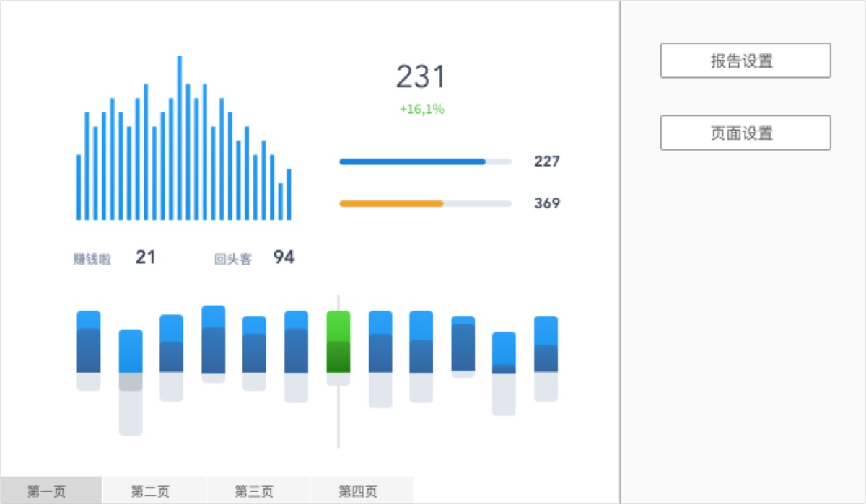The image size is (866, 504).
Task: Click the 报告设置 button
Action: [745, 61]
